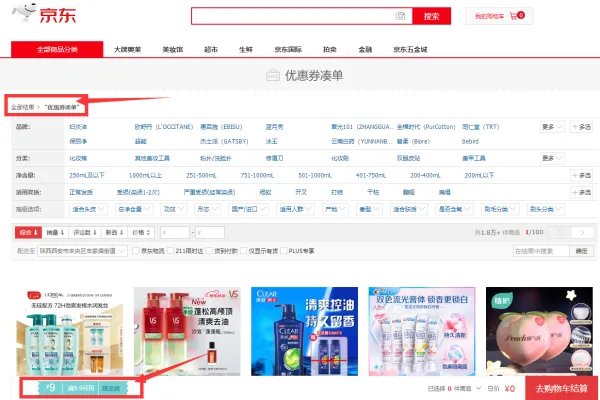
Task: Filter by brand EBISU
Action: [x=221, y=127]
